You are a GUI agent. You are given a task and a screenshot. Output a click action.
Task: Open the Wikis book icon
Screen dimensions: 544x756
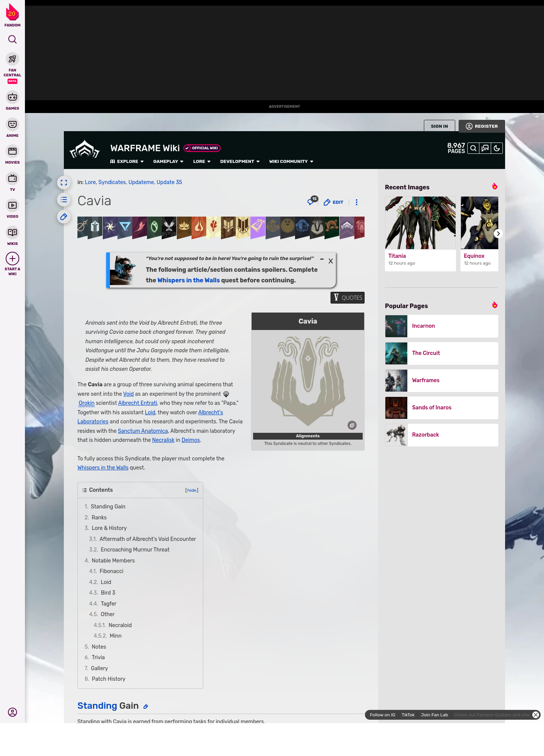click(x=12, y=232)
